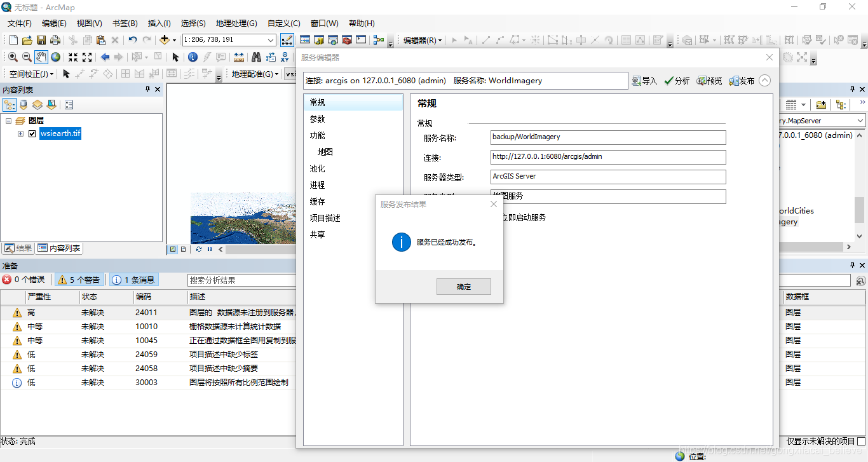Switch TOC to List By Visibility
The width and height of the screenshot is (868, 462).
coord(37,104)
